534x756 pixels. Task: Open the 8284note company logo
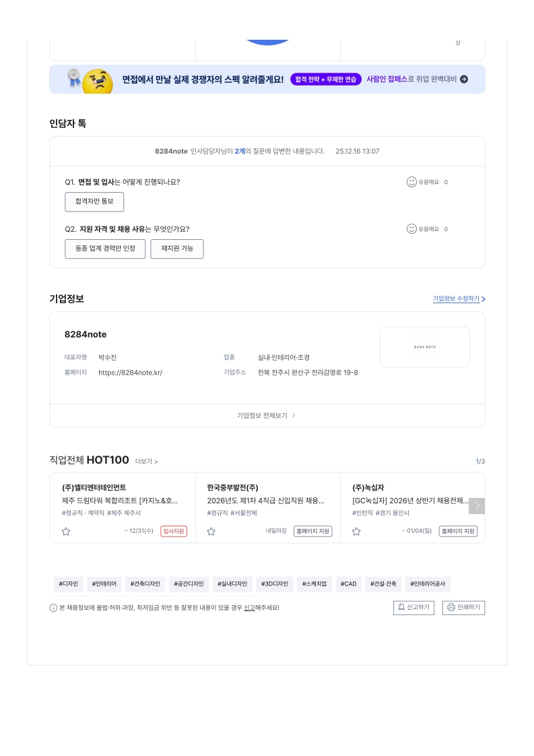tap(425, 347)
